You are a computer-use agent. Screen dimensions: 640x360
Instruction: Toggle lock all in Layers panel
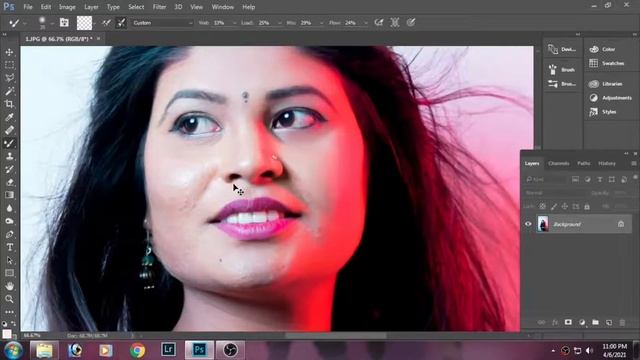pos(587,207)
